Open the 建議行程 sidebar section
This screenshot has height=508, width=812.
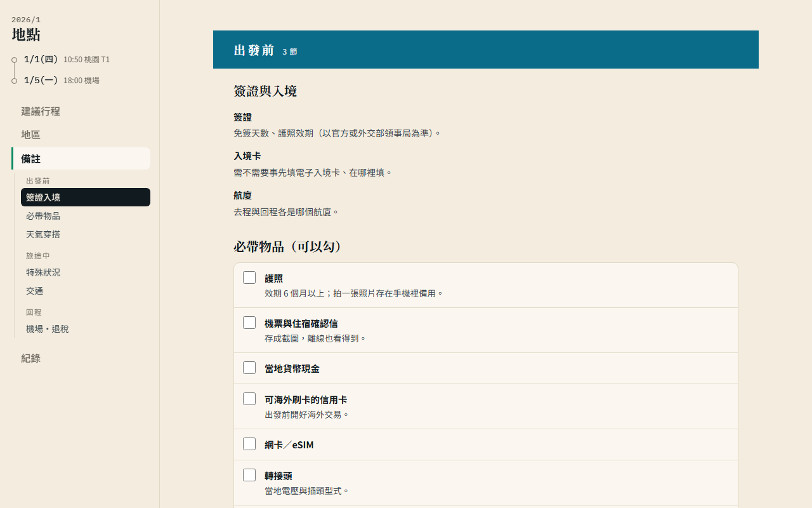(x=81, y=111)
